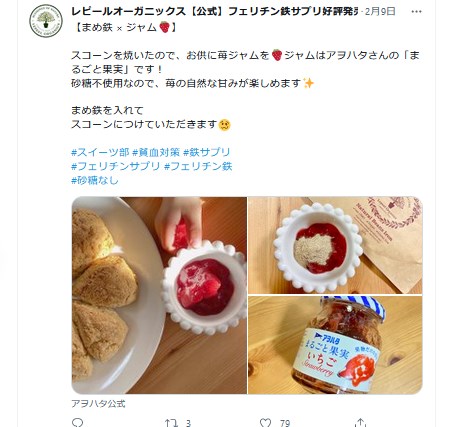The width and height of the screenshot is (450, 427).
Task: Open hashtag #砂糖なし
Action: point(95,180)
